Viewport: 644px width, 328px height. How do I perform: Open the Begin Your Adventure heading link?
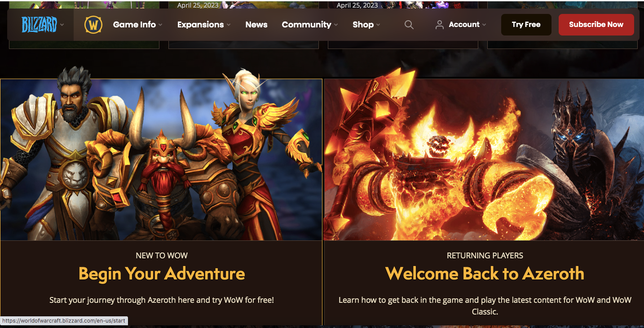[162, 273]
